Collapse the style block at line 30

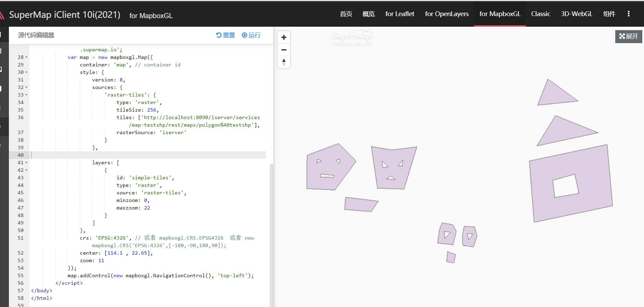[26, 73]
